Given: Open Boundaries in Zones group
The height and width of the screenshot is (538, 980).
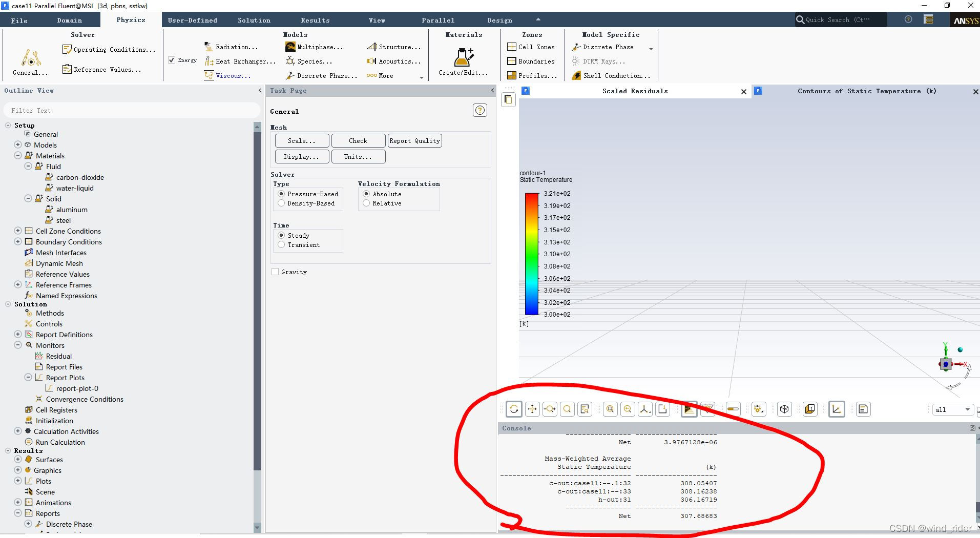Looking at the screenshot, I should pyautogui.click(x=531, y=61).
